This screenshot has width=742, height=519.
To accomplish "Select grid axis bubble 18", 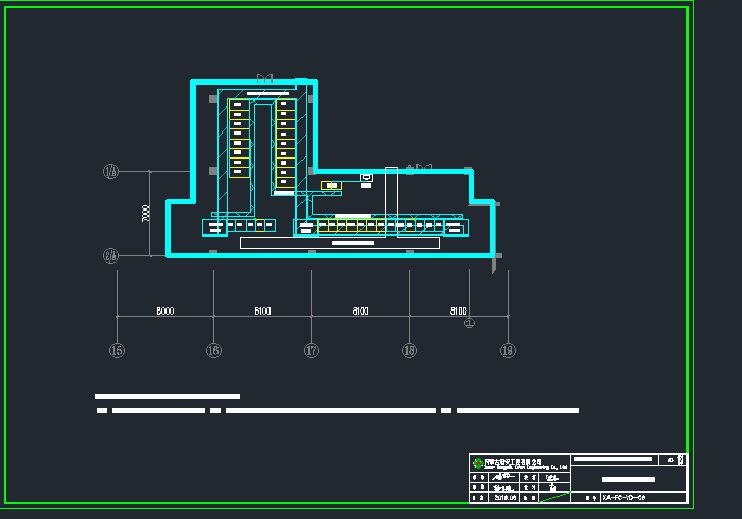I will (409, 350).
